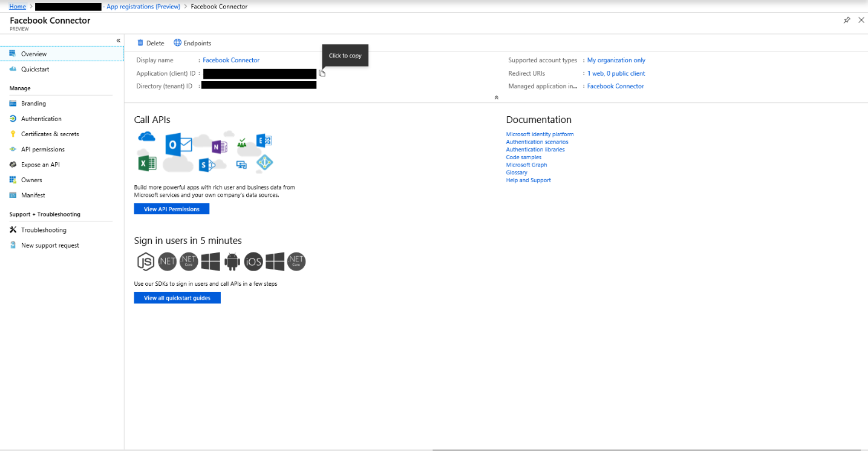Select the iOS quickstart icon
Screen dimensions: 868x451
(253, 261)
